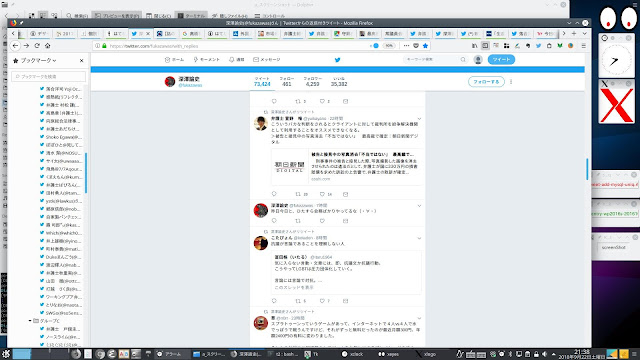640x360 pixels.
Task: Open page actions three-dots menu in address bar
Action: point(406,46)
